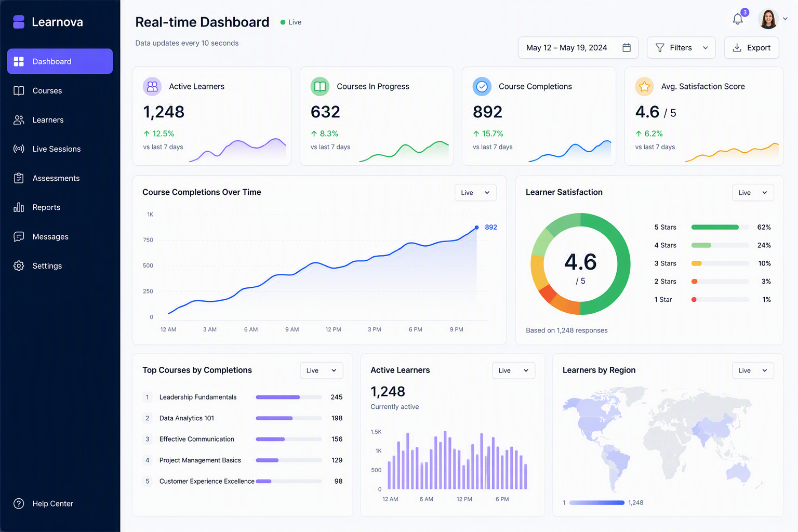Click the Reports bar chart icon
The width and height of the screenshot is (798, 532).
(x=19, y=207)
